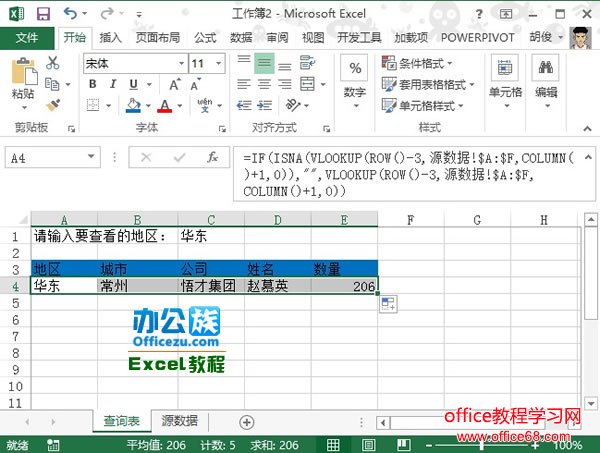
Task: Wrap text in the cell
Action: [x=307, y=63]
